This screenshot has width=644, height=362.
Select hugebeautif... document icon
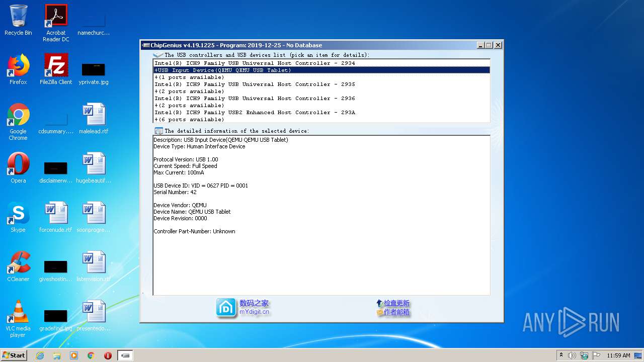(x=94, y=167)
